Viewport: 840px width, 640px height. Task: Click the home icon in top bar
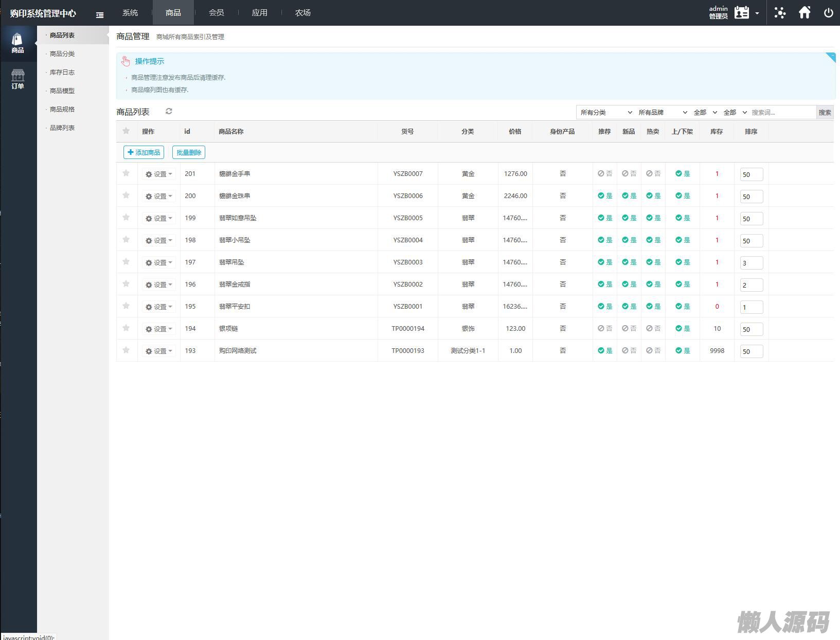805,13
